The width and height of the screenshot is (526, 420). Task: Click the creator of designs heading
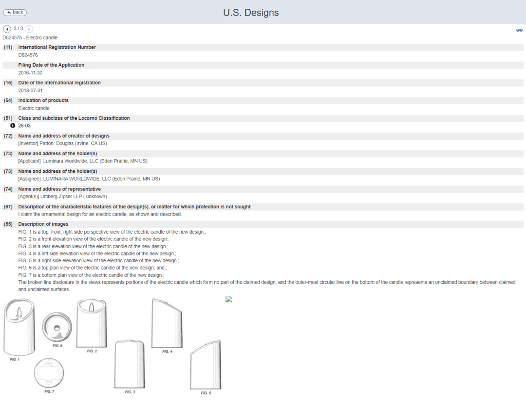coord(64,136)
